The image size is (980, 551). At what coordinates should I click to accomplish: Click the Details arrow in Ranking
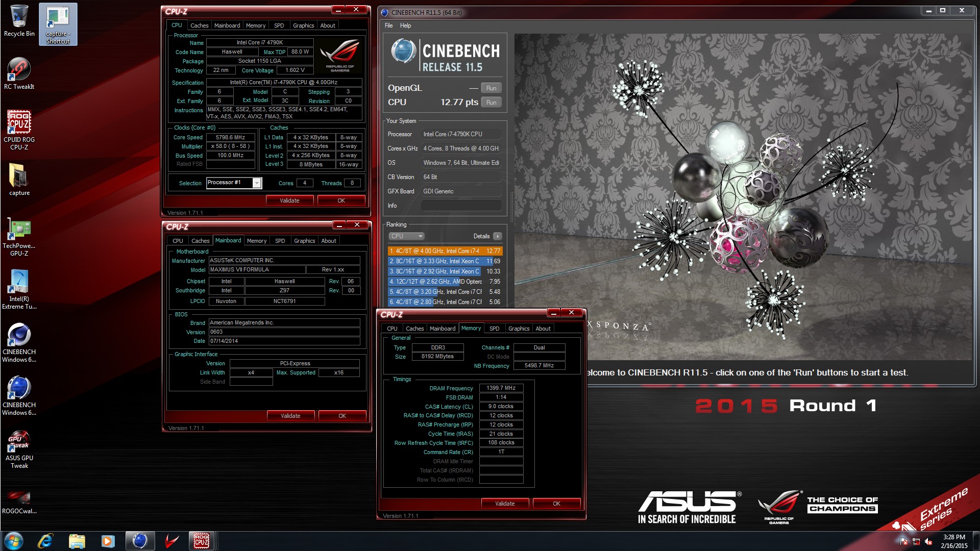pos(498,236)
